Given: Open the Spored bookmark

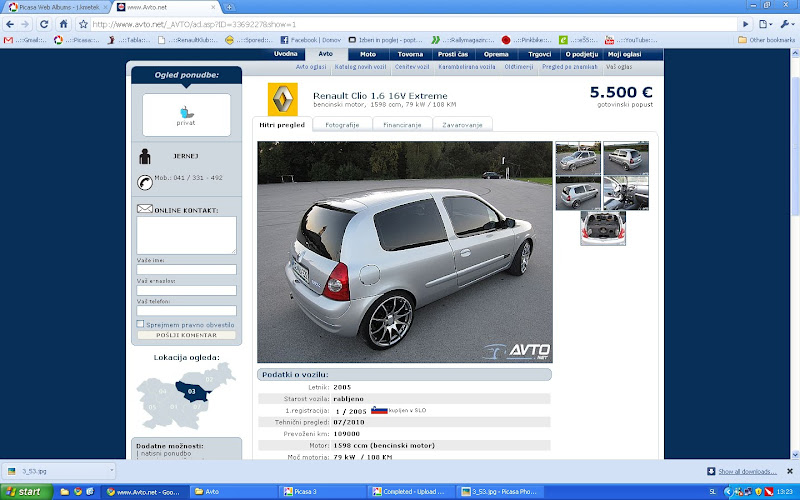Looking at the screenshot, I should 249,40.
